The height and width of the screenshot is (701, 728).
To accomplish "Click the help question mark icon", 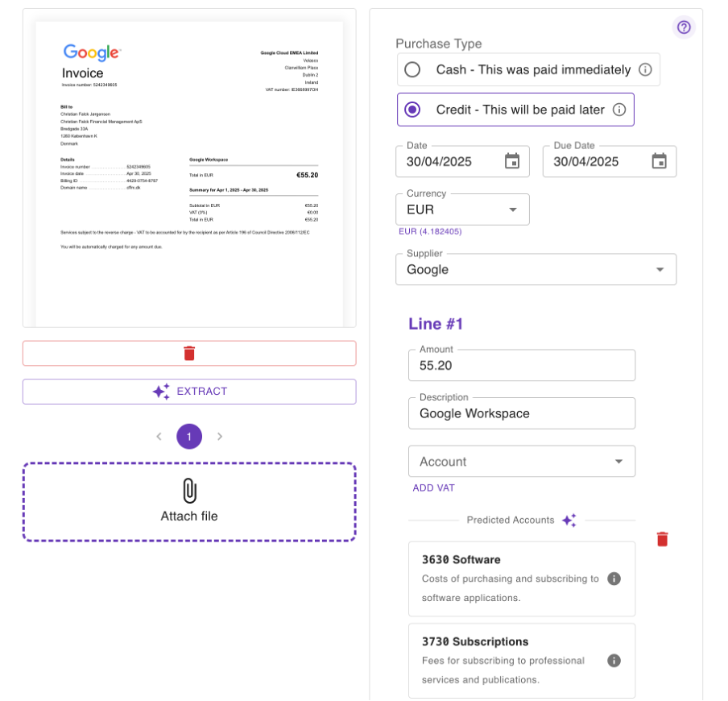I will tap(684, 27).
